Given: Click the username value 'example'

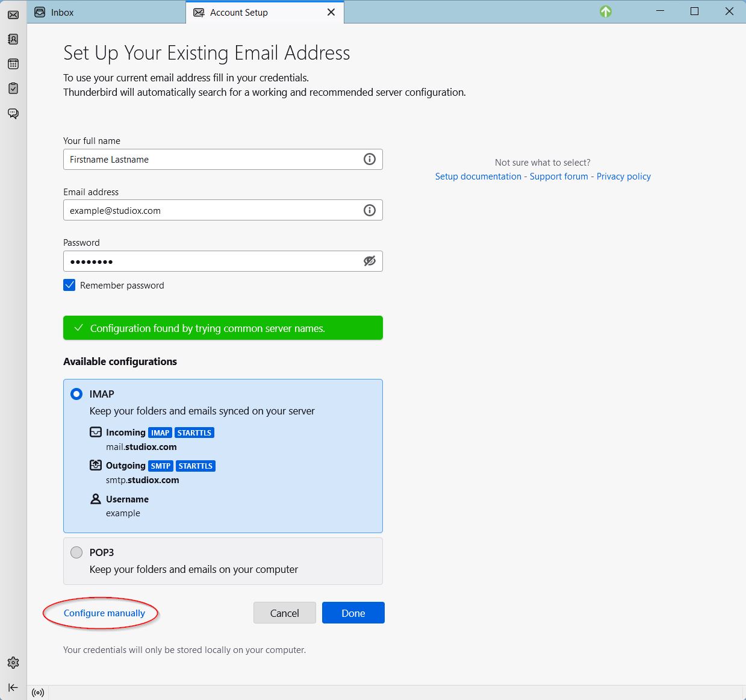Looking at the screenshot, I should click(123, 513).
